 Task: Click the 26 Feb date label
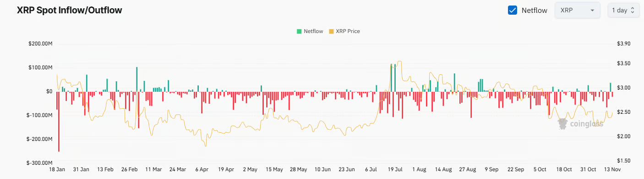pyautogui.click(x=130, y=169)
